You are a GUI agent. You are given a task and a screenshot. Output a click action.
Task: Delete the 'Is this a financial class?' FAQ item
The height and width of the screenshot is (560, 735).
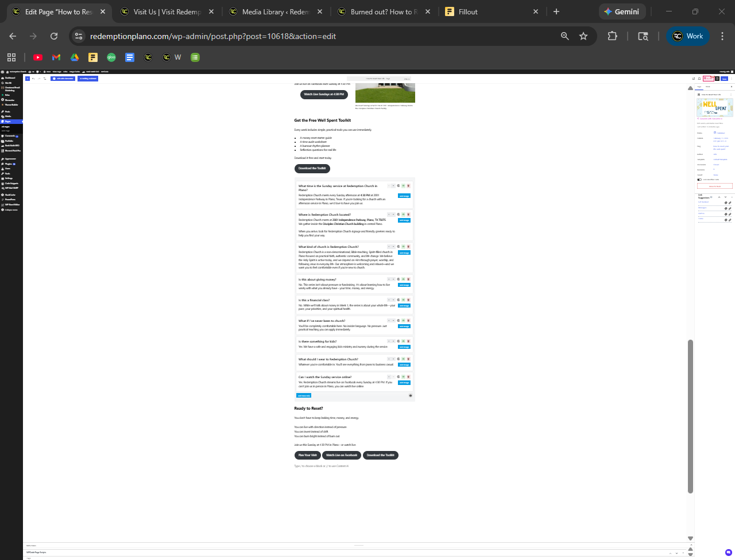pos(408,300)
